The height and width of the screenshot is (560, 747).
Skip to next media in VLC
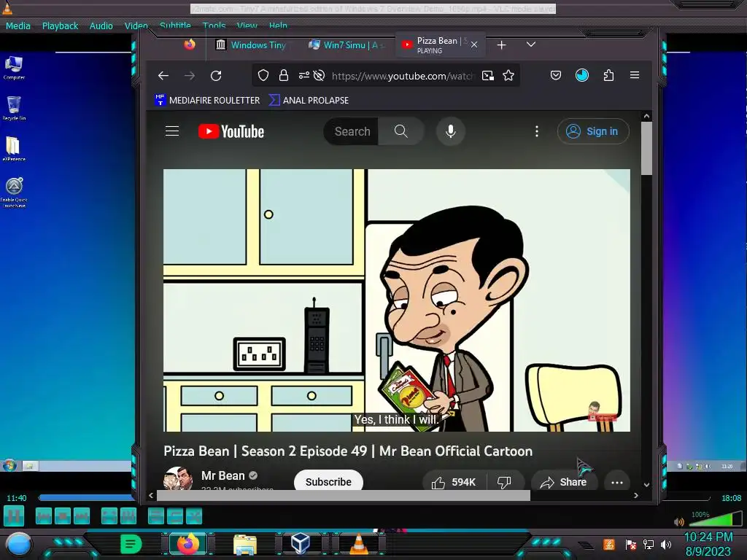pyautogui.click(x=82, y=516)
